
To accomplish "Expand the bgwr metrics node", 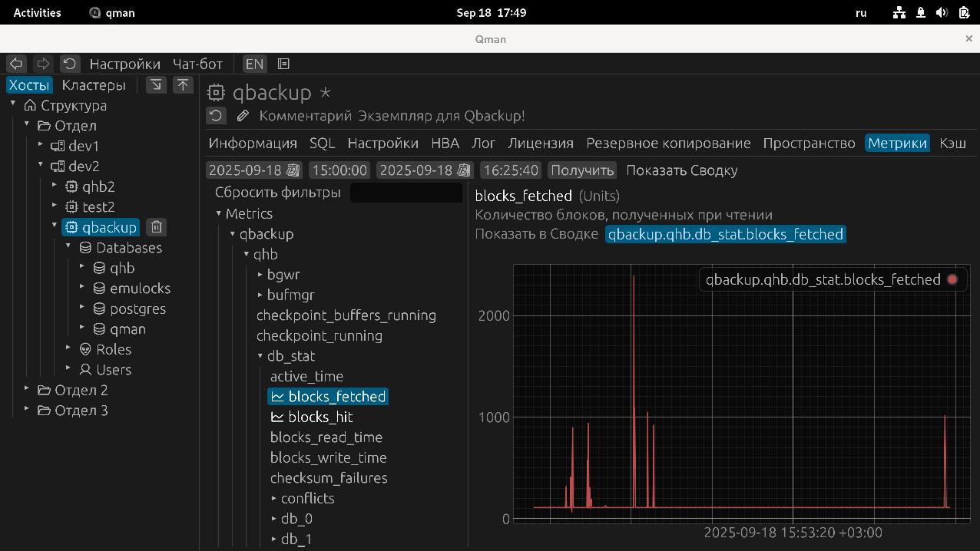I will (x=260, y=275).
